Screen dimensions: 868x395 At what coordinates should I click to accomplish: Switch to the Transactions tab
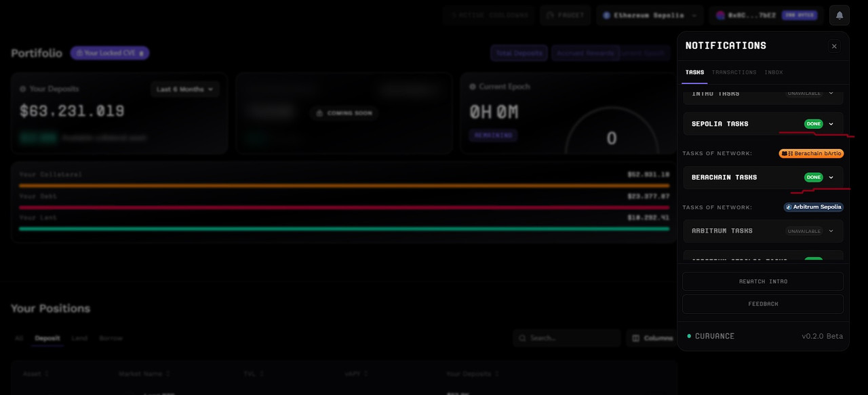click(x=734, y=72)
